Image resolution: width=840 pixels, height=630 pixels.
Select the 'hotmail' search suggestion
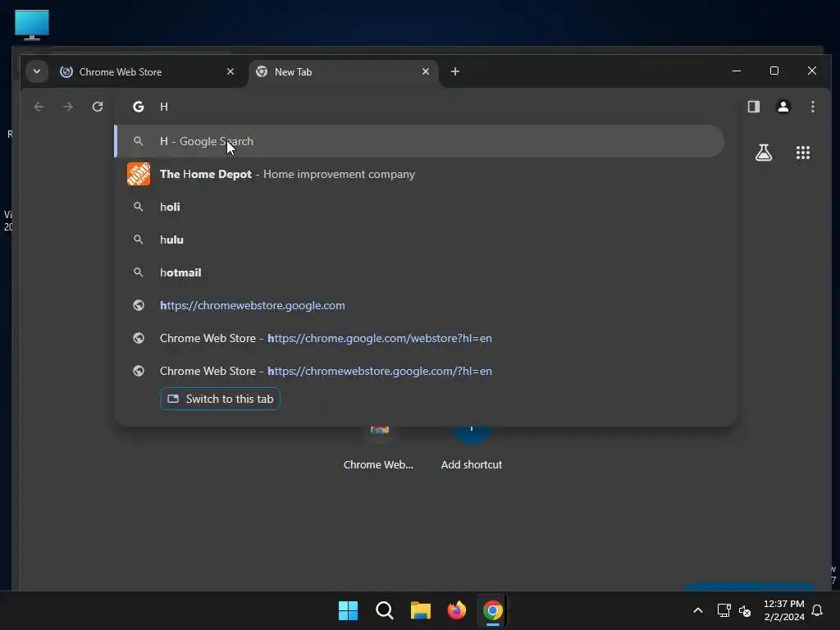(x=419, y=272)
